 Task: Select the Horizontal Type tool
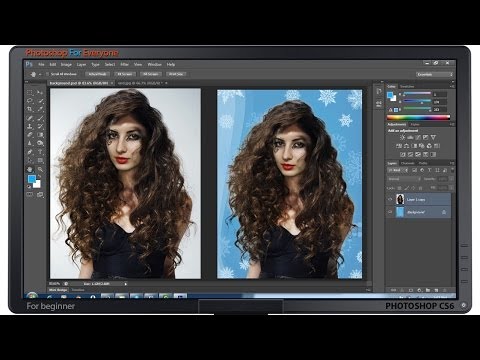[x=40, y=152]
